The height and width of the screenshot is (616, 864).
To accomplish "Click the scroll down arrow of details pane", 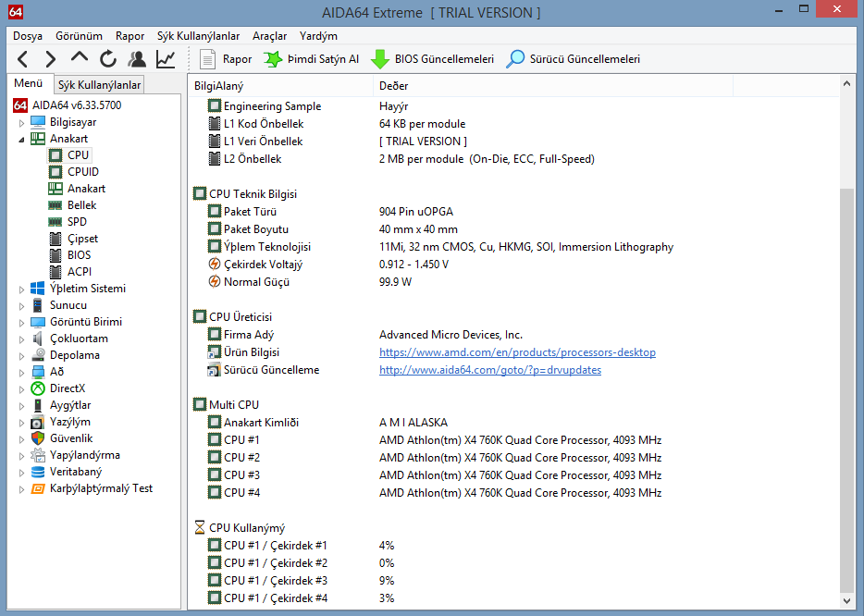I will (x=846, y=600).
